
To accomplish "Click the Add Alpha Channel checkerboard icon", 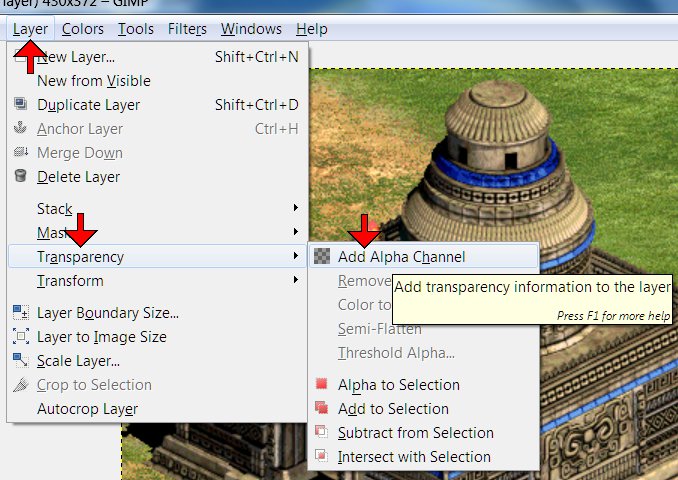I will [322, 257].
